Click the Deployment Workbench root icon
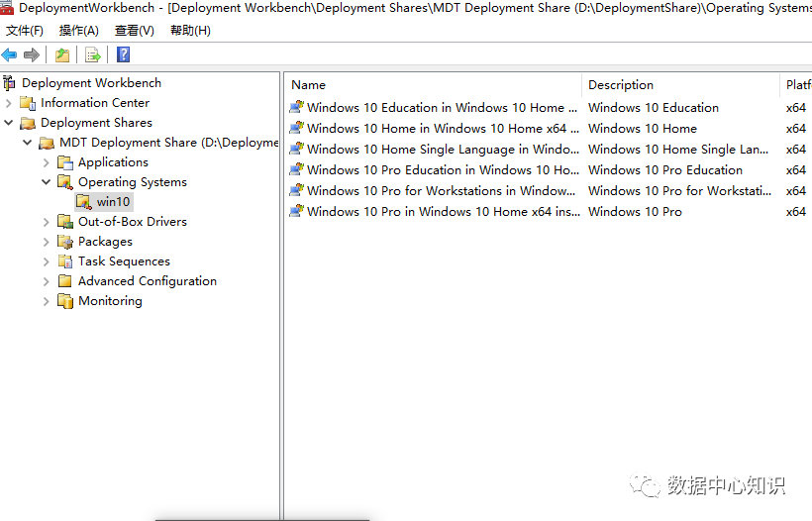This screenshot has width=812, height=521. [9, 83]
